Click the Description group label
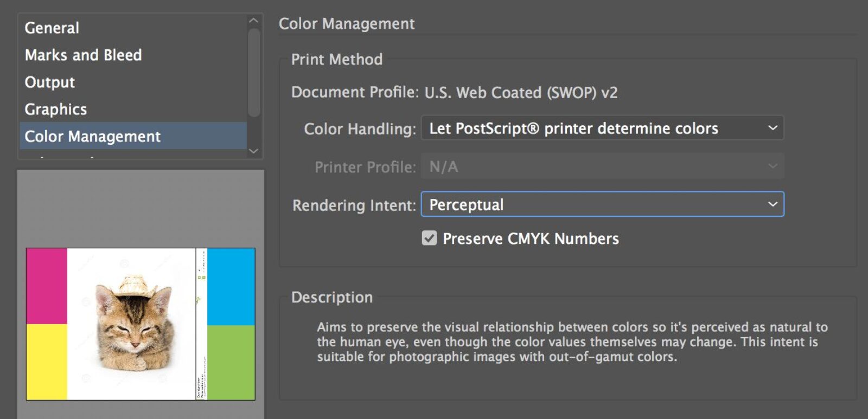Screen dimensions: 868x419 (x=332, y=297)
